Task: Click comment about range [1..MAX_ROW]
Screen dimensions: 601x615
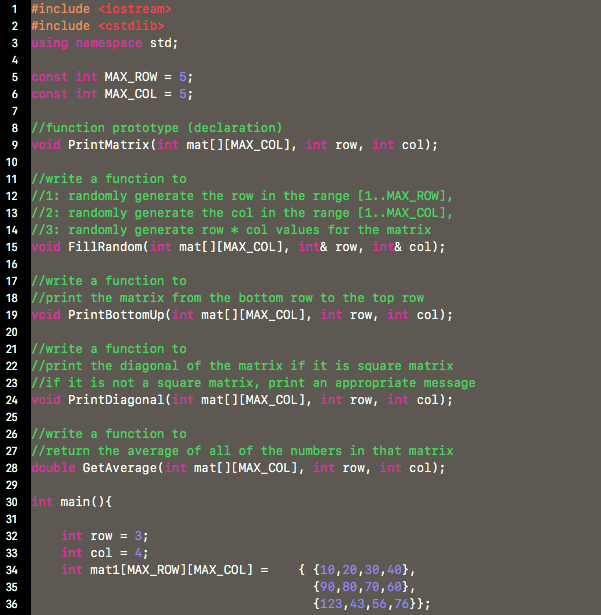Action: pyautogui.click(x=242, y=196)
